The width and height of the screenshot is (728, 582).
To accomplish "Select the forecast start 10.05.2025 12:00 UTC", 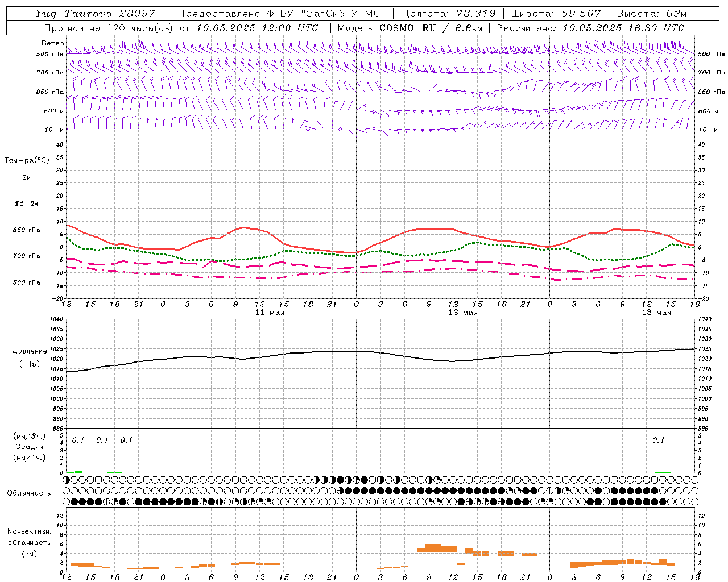I will 257,28.
